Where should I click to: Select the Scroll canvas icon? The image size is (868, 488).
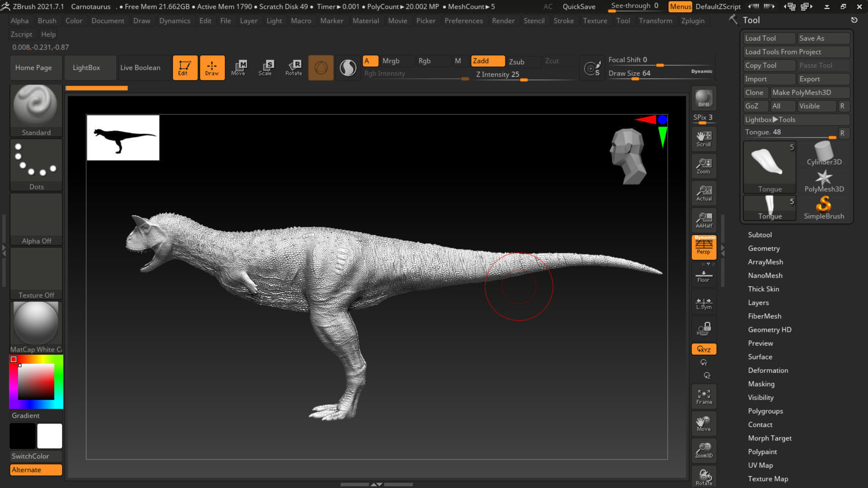(703, 139)
